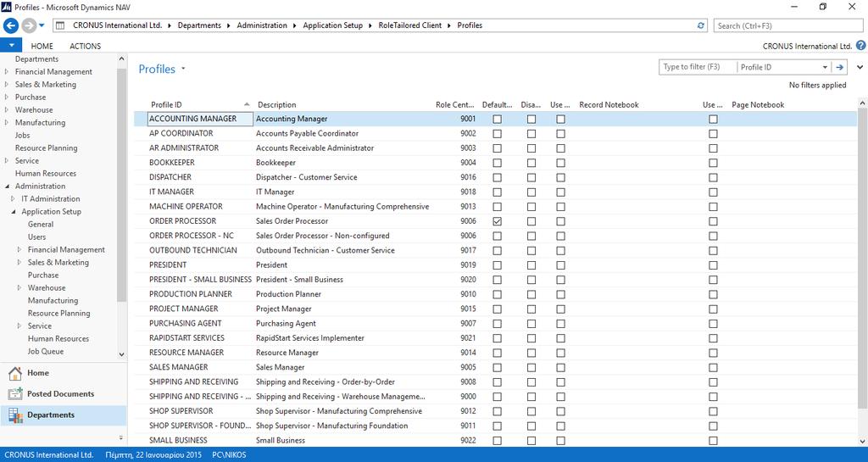
Task: Open the navigation history dropdown arrow
Action: pyautogui.click(x=42, y=25)
